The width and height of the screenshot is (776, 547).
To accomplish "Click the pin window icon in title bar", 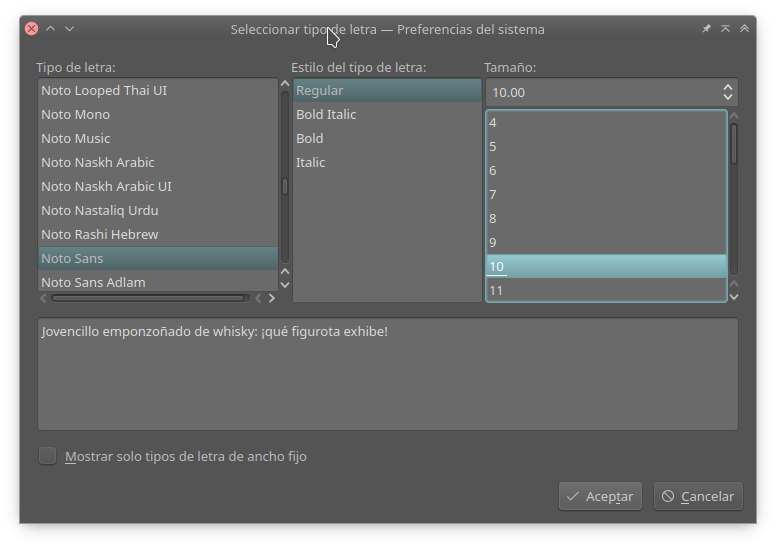I will coord(707,29).
